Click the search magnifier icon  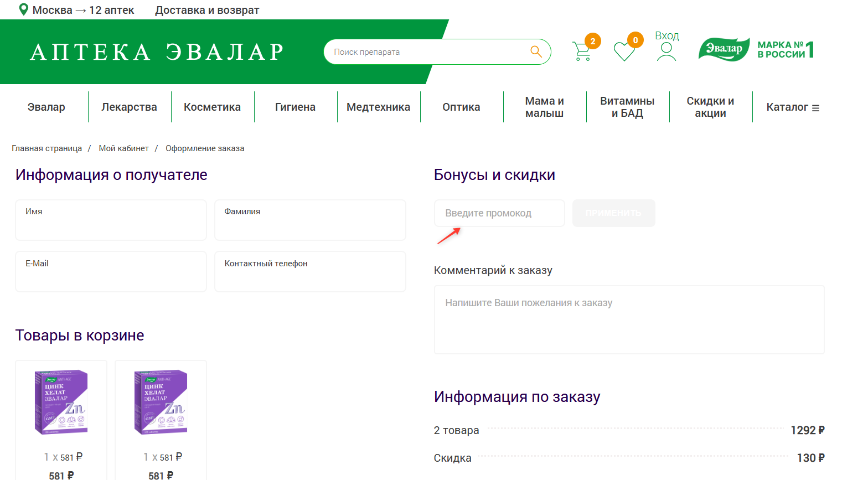point(536,51)
